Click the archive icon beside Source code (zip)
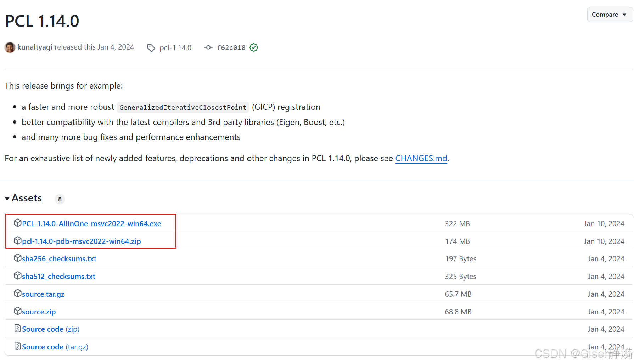 pyautogui.click(x=17, y=328)
